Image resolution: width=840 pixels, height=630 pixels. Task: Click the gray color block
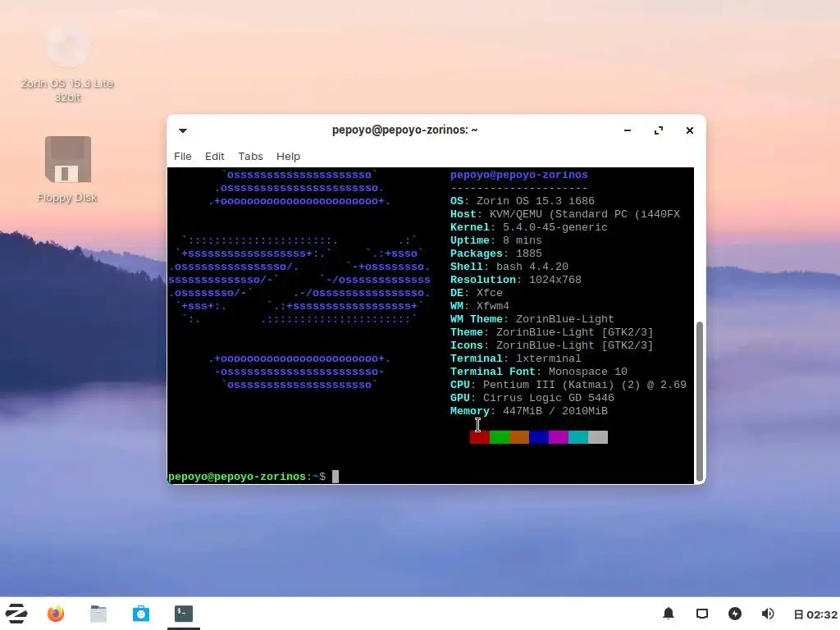coord(598,437)
